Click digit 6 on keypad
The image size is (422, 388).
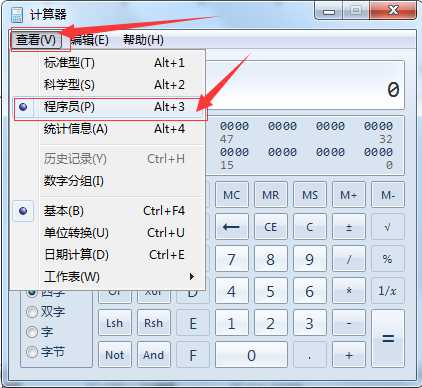pos(310,291)
